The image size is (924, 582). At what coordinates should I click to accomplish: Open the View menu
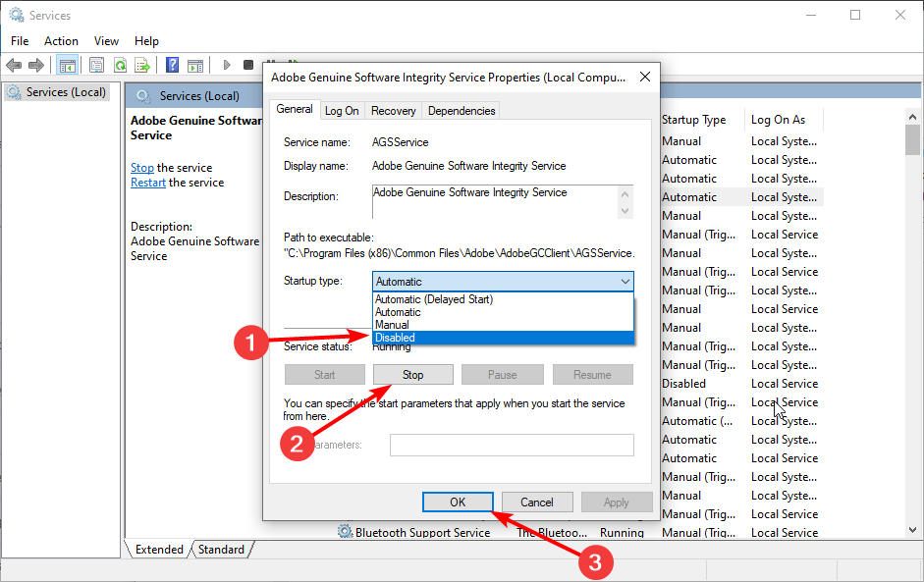(106, 40)
